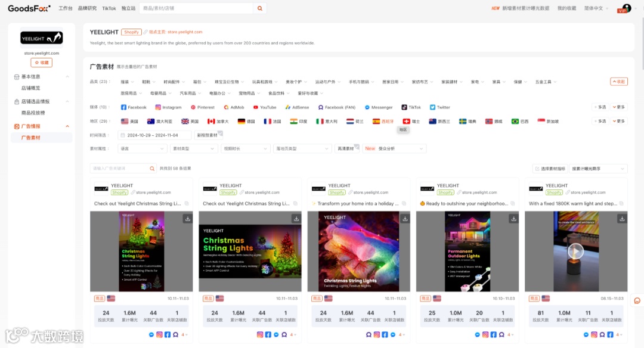
Task: Toggle the 印度 region filter
Action: (x=299, y=122)
